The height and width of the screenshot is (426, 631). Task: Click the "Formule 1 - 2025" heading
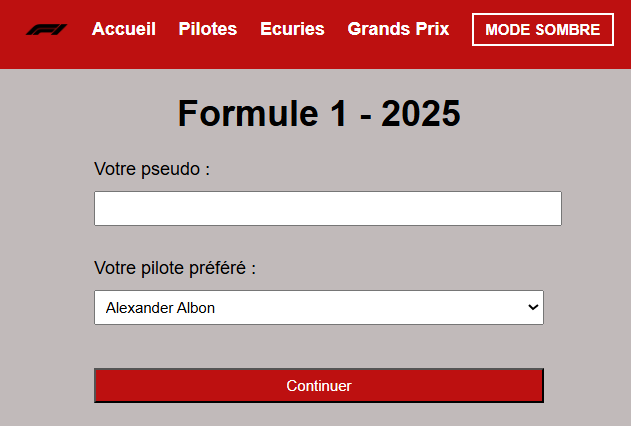pyautogui.click(x=319, y=114)
